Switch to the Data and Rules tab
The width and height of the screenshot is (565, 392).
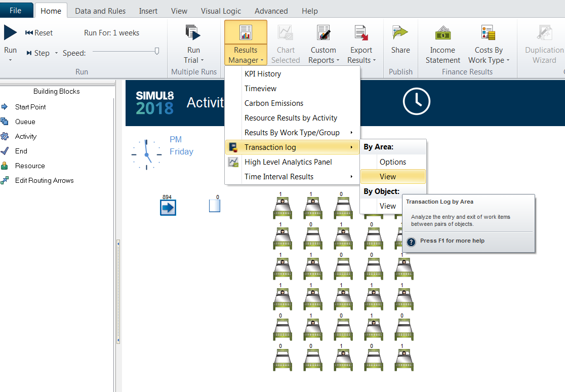pyautogui.click(x=100, y=11)
